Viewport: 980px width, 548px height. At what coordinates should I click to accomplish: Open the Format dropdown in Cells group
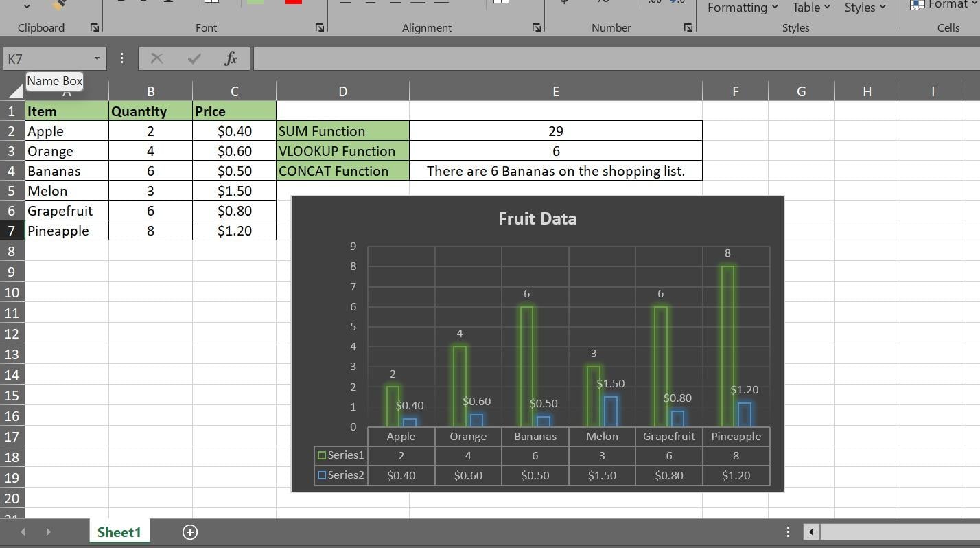click(943, 5)
